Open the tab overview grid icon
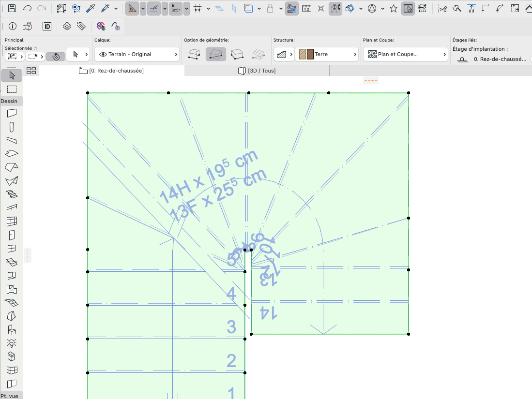Image resolution: width=532 pixels, height=399 pixels. 31,71
